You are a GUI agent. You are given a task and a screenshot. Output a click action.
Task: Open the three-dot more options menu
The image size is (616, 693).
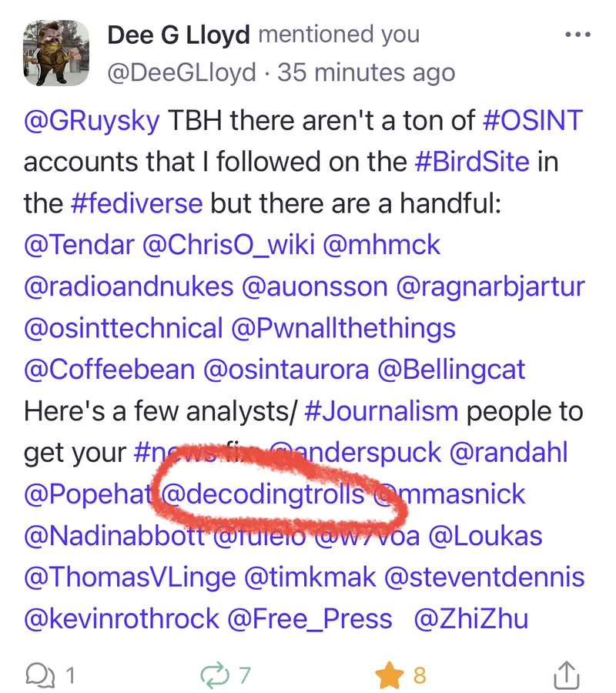[x=577, y=35]
